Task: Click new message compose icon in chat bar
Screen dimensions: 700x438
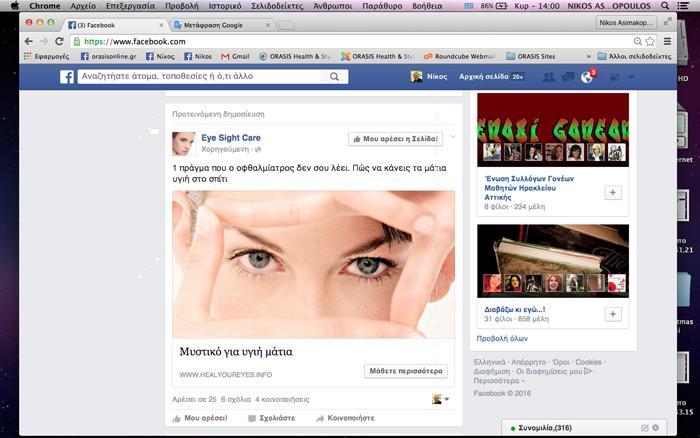Action: click(x=645, y=428)
